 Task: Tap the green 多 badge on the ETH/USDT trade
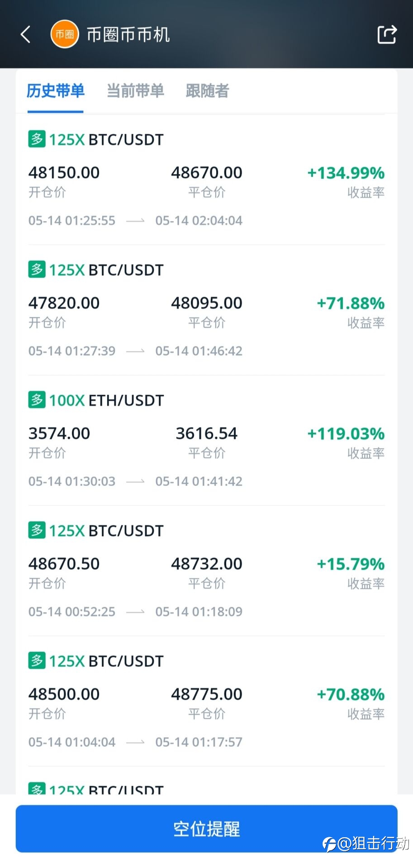coord(37,400)
